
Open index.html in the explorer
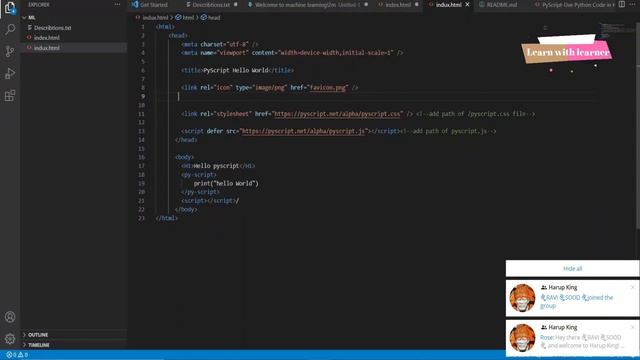tap(47, 38)
